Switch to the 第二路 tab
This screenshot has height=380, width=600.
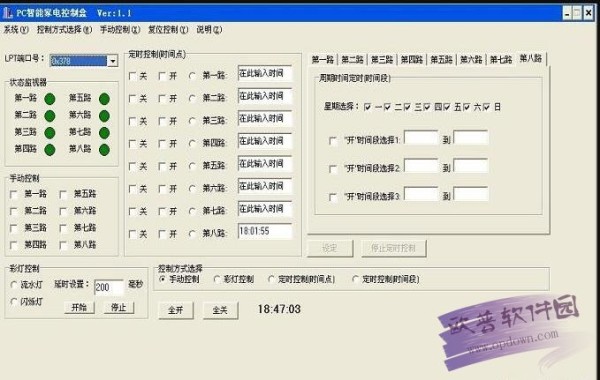[352, 60]
